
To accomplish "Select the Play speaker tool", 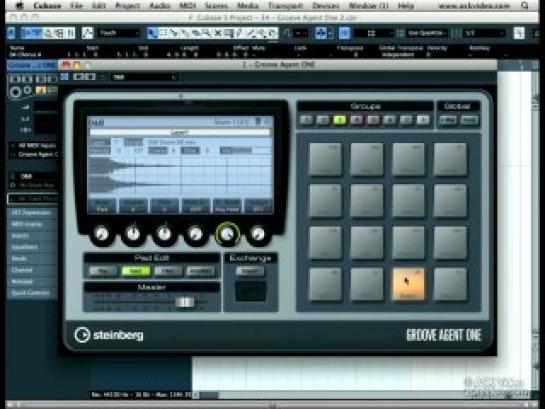I will coord(261,33).
